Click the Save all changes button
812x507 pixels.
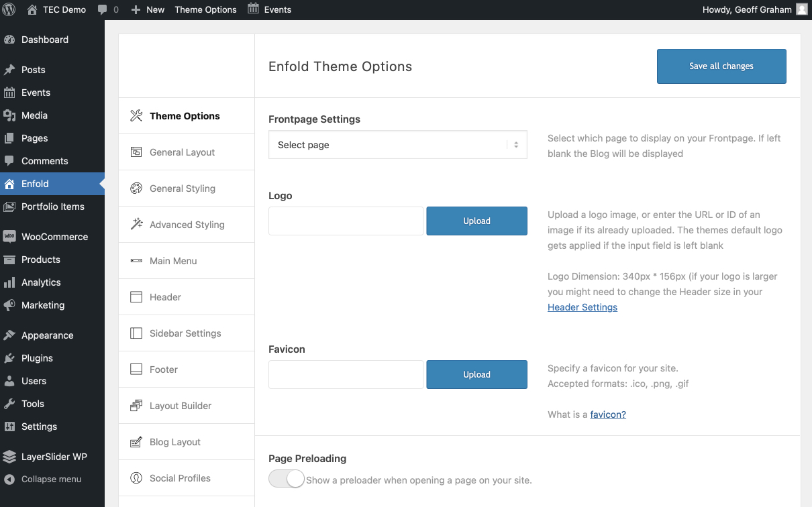(x=721, y=66)
